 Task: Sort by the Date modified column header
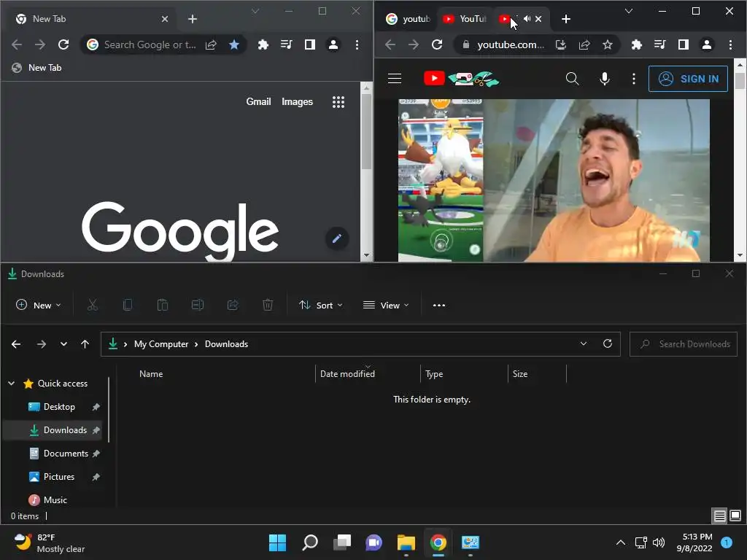[x=367, y=374]
